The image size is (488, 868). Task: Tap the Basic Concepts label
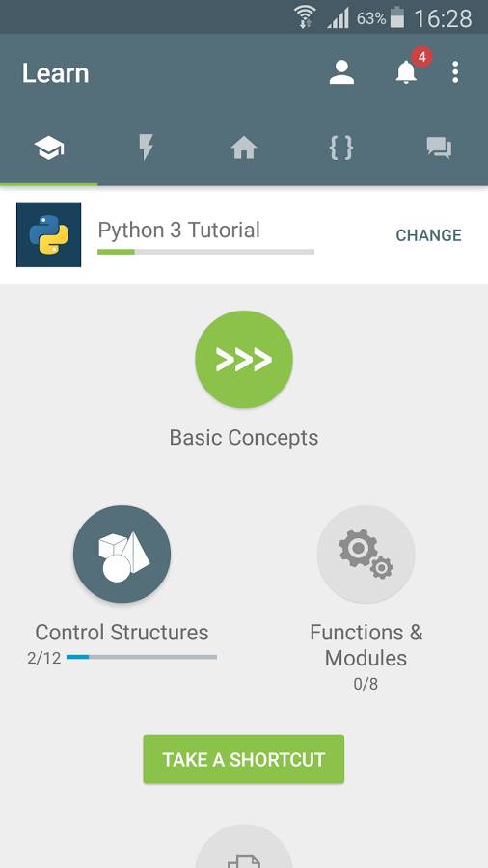point(244,437)
